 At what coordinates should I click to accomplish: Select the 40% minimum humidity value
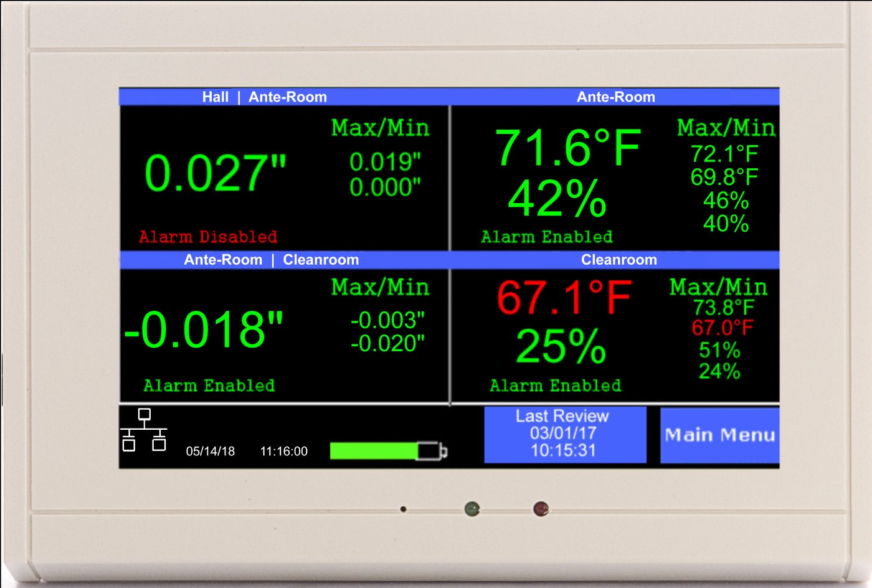[726, 224]
